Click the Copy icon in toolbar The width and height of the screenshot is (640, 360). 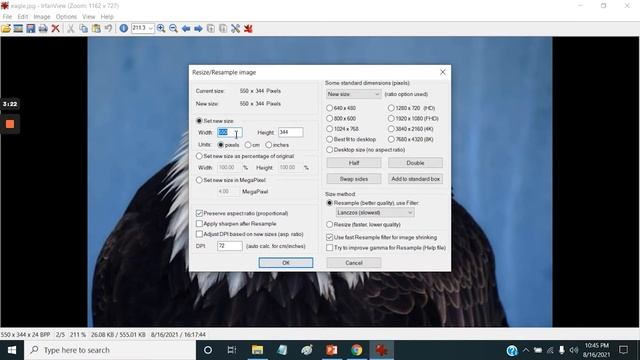tap(84, 29)
